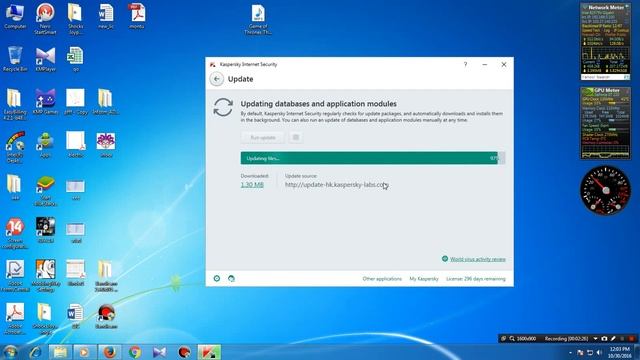Launch Firefox from the taskbar
Screen dimensions: 640x360
click(x=109, y=352)
